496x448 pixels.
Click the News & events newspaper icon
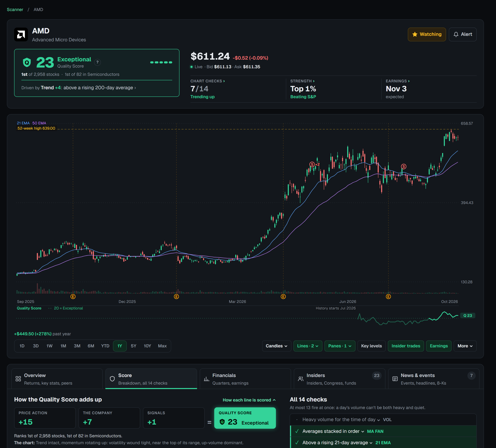[395, 379]
